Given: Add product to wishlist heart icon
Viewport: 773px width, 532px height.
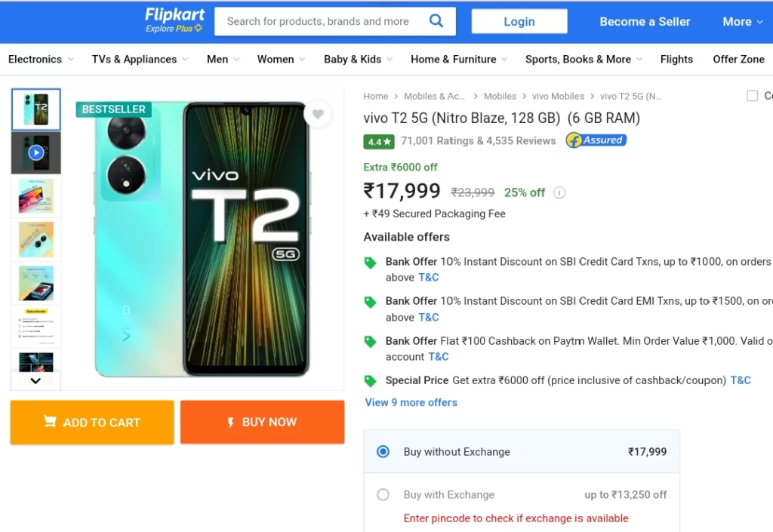Looking at the screenshot, I should pyautogui.click(x=318, y=114).
